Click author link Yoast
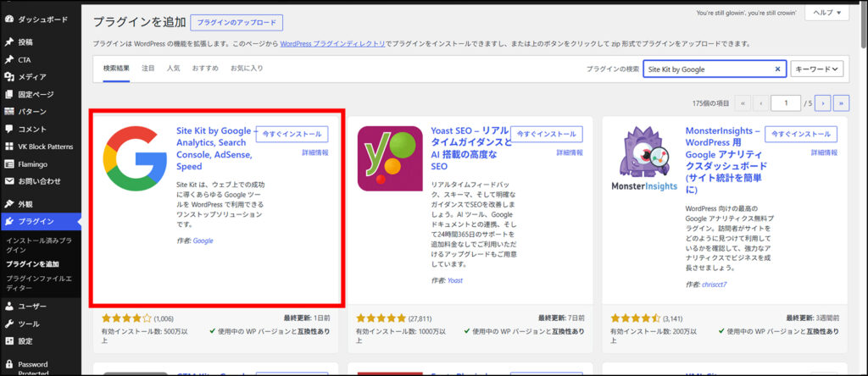The width and height of the screenshot is (868, 376). click(455, 280)
